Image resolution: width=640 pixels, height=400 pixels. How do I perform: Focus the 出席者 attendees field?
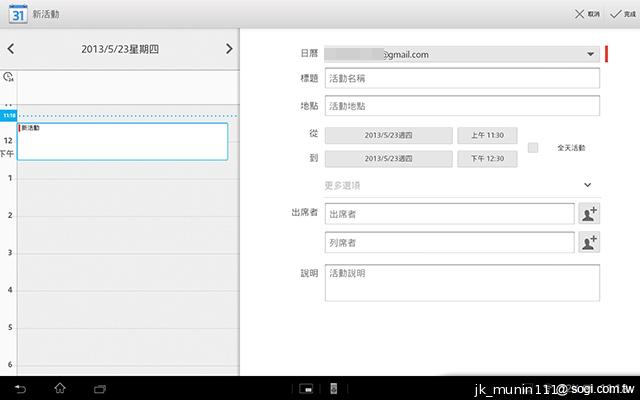449,214
